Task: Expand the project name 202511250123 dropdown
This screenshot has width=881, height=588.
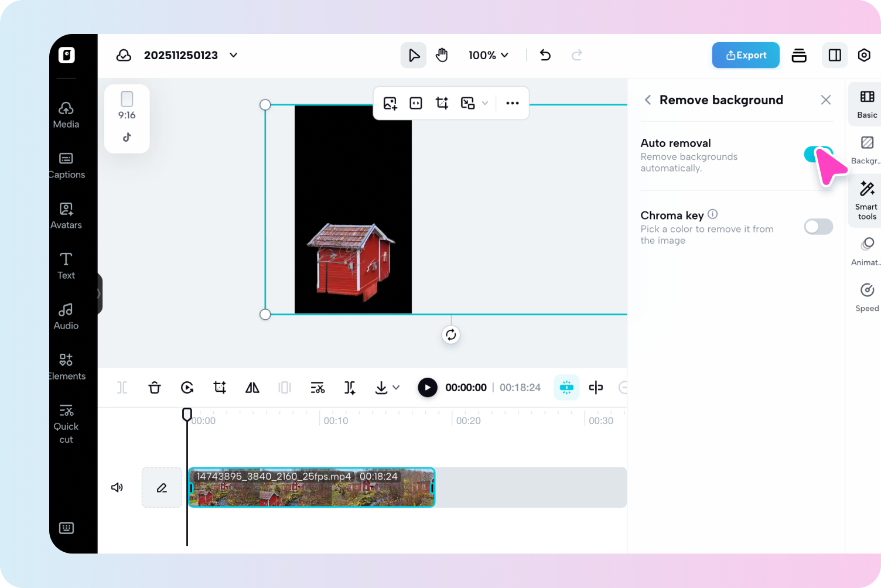Action: pyautogui.click(x=233, y=55)
